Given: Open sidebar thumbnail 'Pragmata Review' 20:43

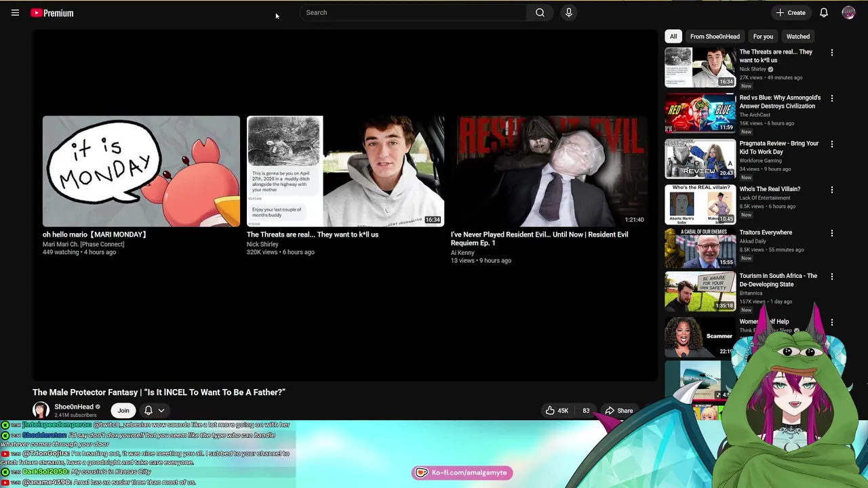Looking at the screenshot, I should 700,159.
